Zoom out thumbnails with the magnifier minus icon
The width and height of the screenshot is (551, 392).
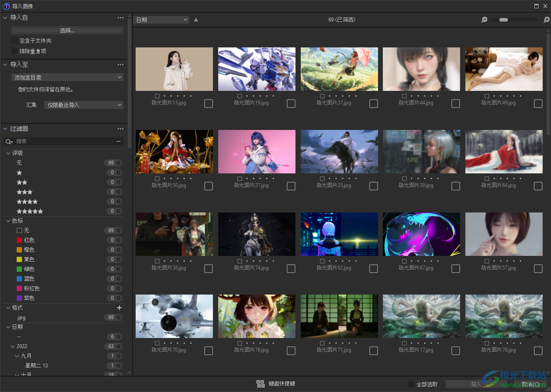click(484, 19)
